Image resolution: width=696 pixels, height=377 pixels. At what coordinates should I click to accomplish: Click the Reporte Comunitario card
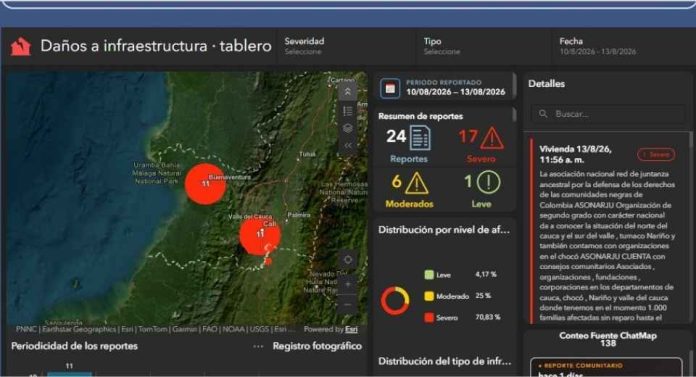(x=606, y=367)
